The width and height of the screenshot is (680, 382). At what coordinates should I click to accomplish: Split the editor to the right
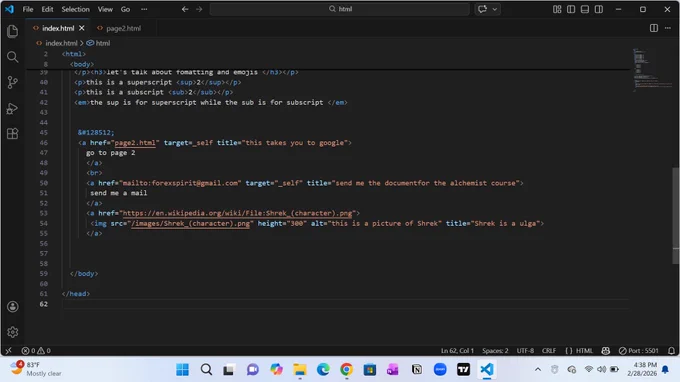click(654, 28)
